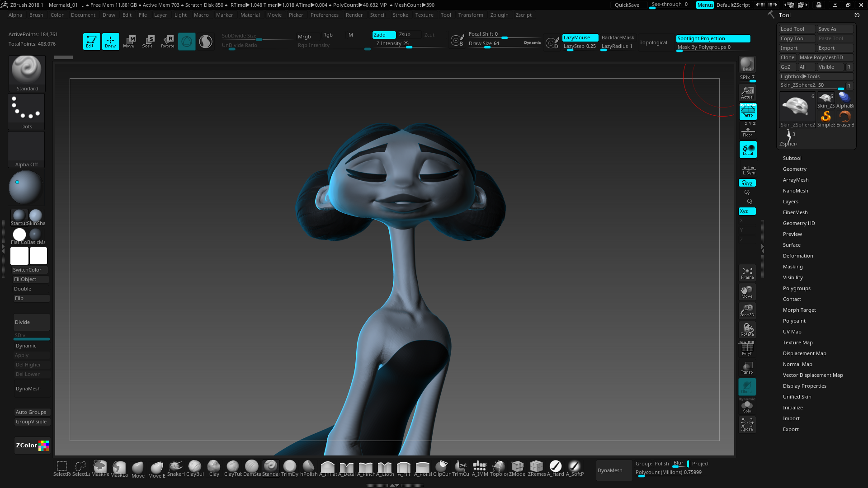Click the QuickSave button

coord(627,5)
